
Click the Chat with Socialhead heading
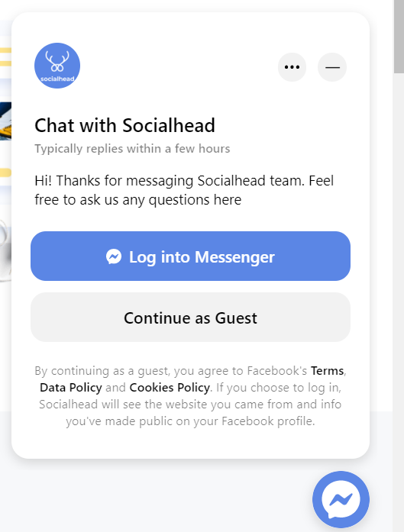click(x=124, y=125)
